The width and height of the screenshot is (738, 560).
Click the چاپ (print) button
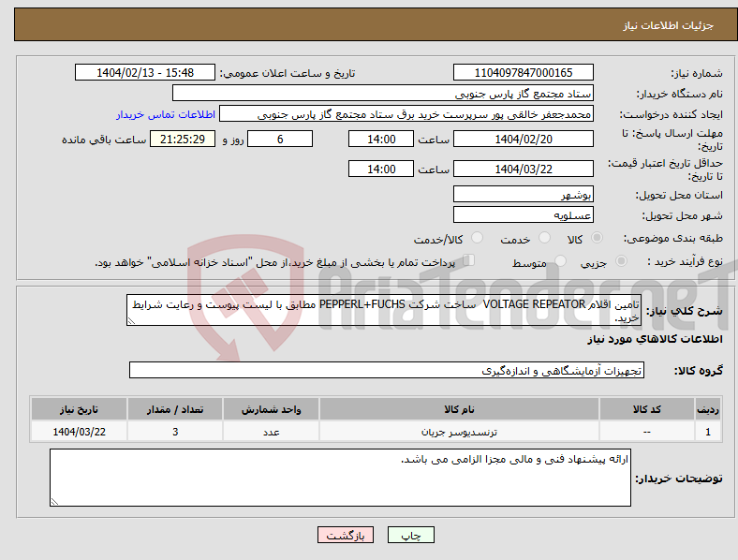click(410, 535)
